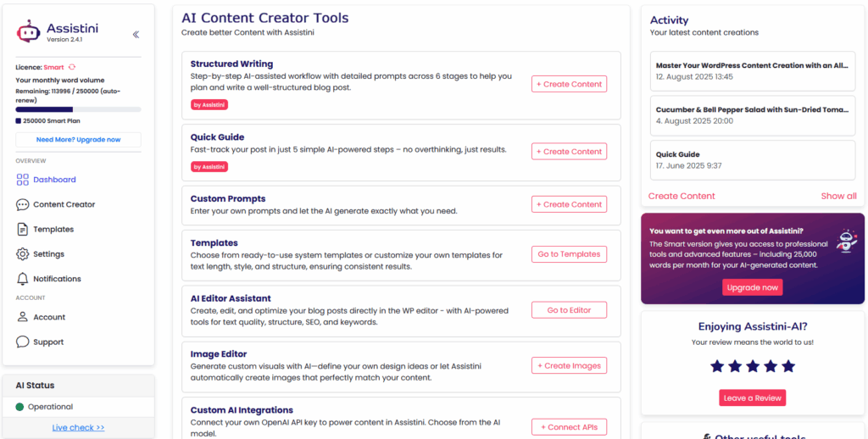Click Go to Templates button

(x=569, y=254)
